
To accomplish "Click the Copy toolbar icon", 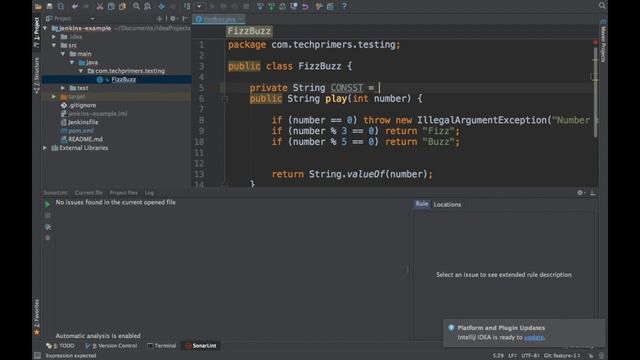I will click(111, 6).
